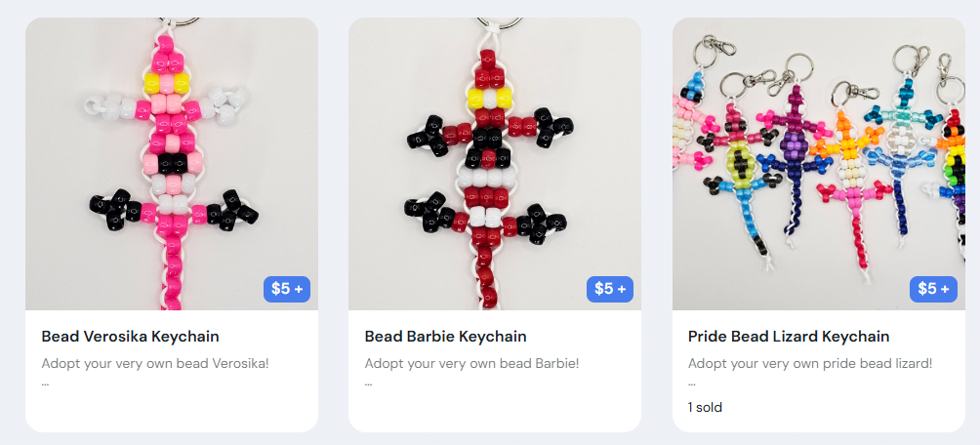This screenshot has height=445, width=980.
Task: Select the 'Adopt your very own pride bead lizard!' text
Action: point(810,363)
